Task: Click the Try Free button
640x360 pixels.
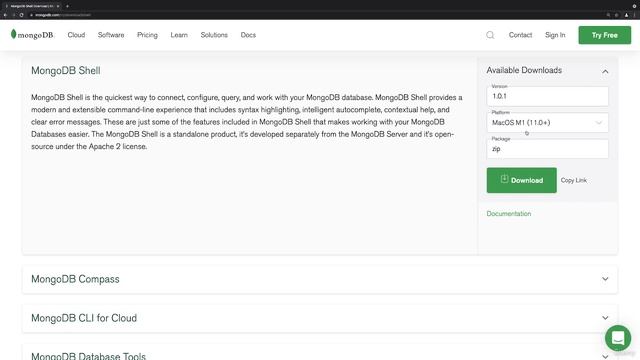Action: [x=604, y=35]
